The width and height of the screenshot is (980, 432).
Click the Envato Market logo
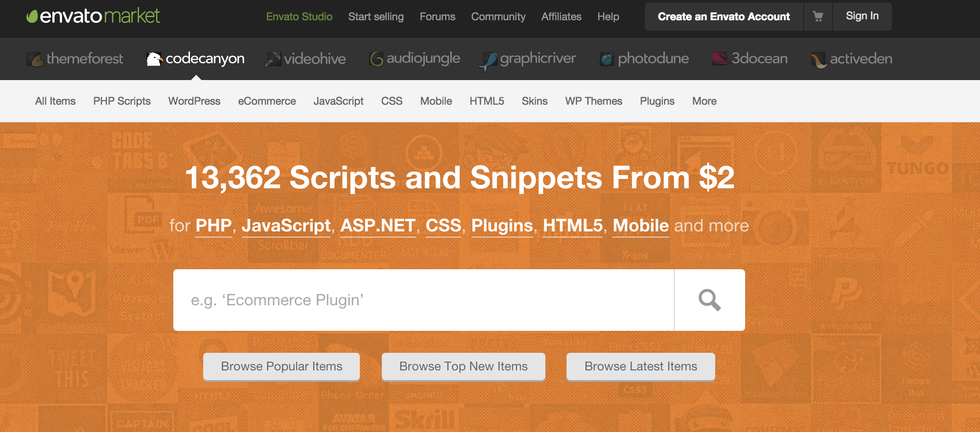(93, 16)
